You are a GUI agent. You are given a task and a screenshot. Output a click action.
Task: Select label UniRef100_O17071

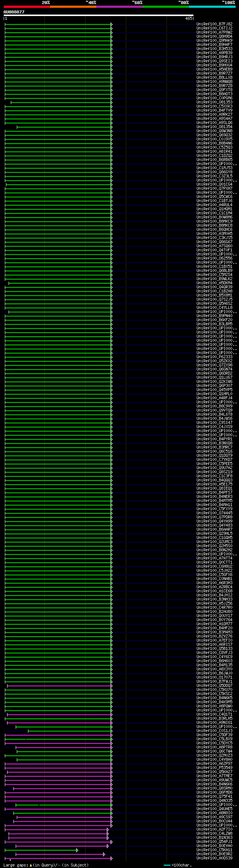click(214, 678)
